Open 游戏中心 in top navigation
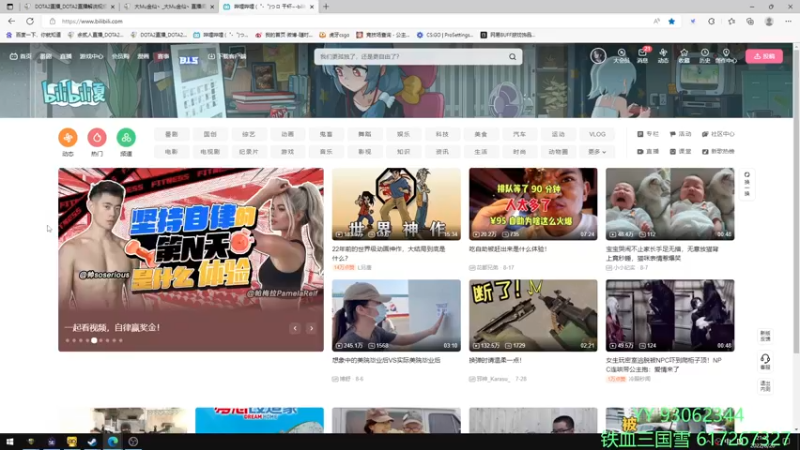Image resolution: width=800 pixels, height=450 pixels. [91, 56]
